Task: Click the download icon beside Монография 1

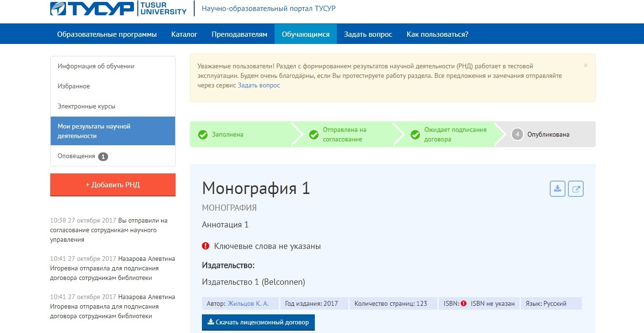Action: 557,189
